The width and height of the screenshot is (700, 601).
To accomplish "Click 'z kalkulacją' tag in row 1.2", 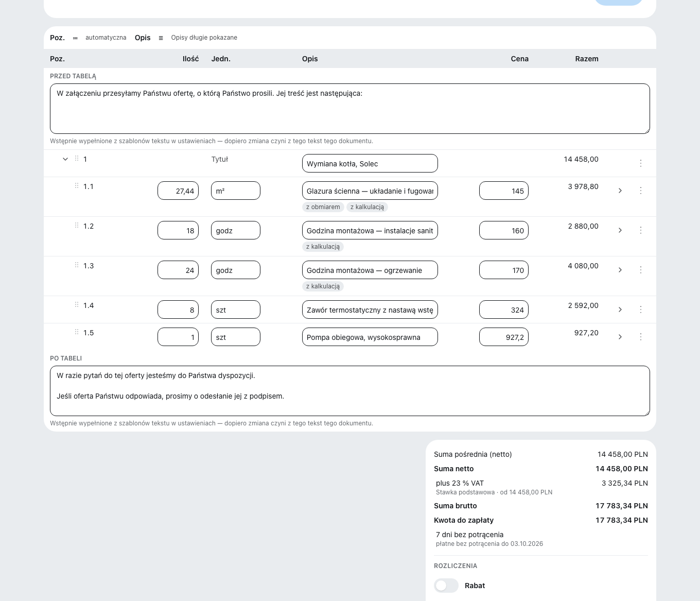I will [x=323, y=247].
